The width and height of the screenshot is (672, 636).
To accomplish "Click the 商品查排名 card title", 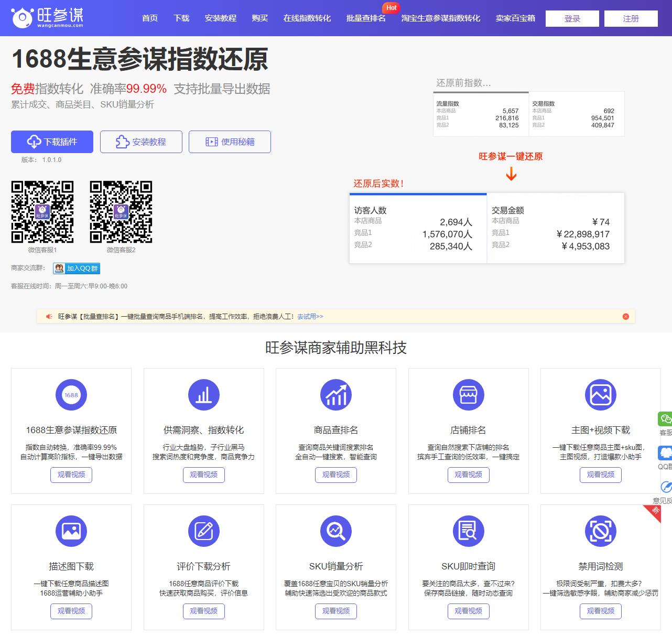I will [x=336, y=430].
